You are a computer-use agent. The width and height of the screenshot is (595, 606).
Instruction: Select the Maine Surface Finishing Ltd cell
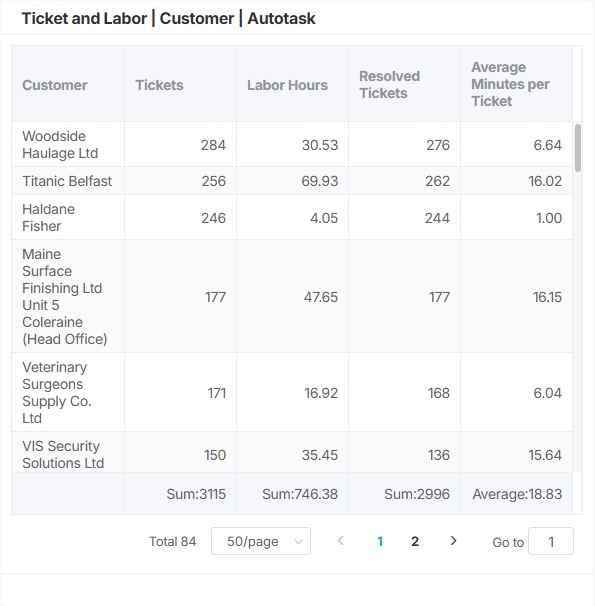68,296
